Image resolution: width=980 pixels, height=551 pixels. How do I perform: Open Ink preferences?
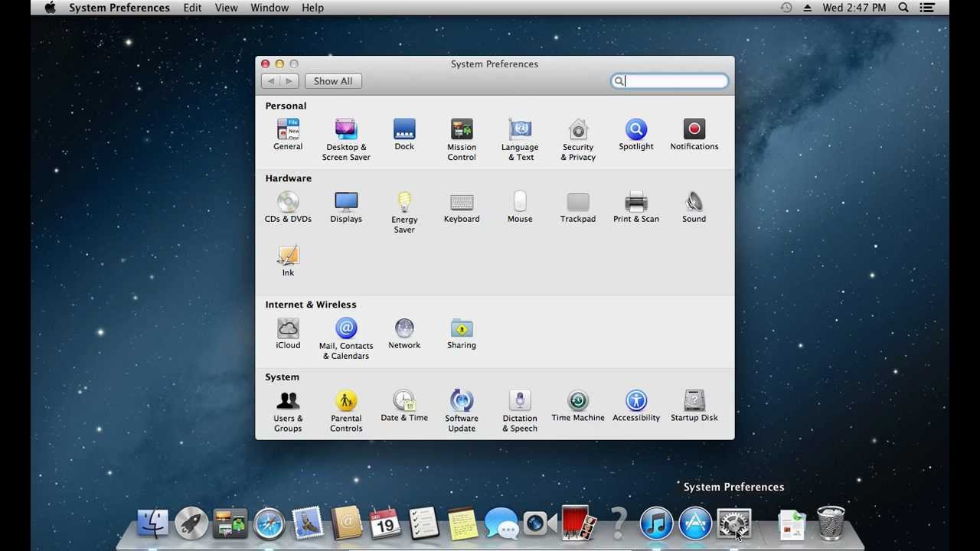coord(288,260)
